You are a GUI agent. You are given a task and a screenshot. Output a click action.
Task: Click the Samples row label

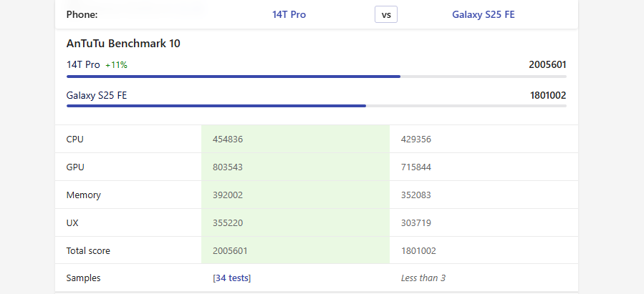[83, 278]
